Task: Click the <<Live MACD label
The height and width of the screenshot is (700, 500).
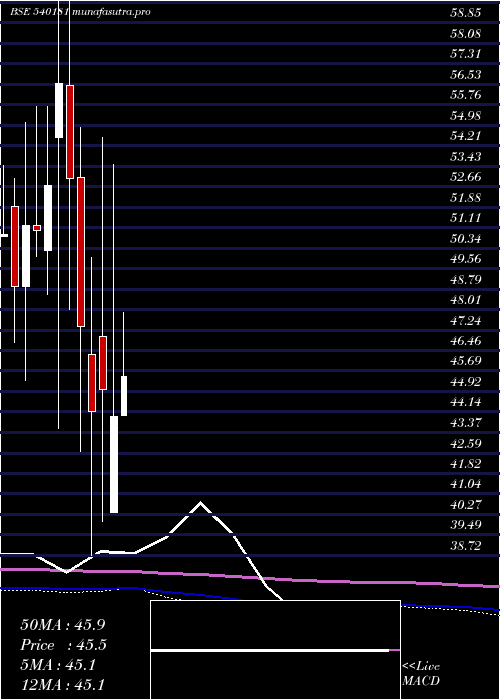Action: coord(421,674)
